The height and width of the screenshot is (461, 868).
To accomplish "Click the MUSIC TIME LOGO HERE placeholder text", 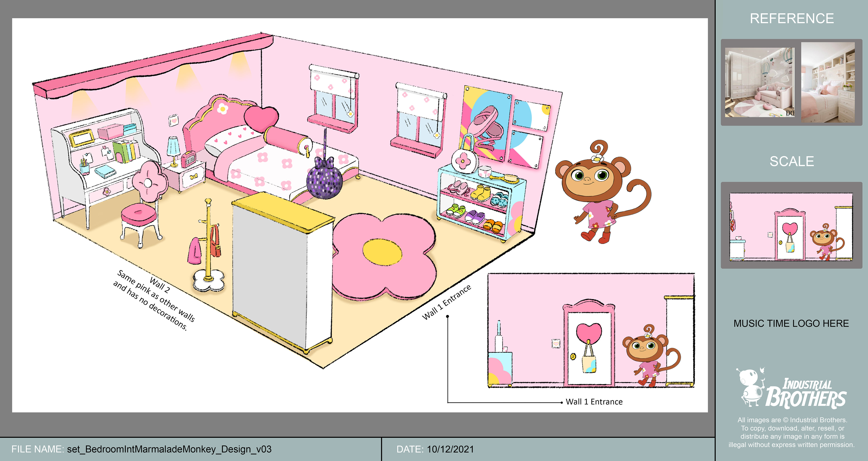I will (x=791, y=324).
